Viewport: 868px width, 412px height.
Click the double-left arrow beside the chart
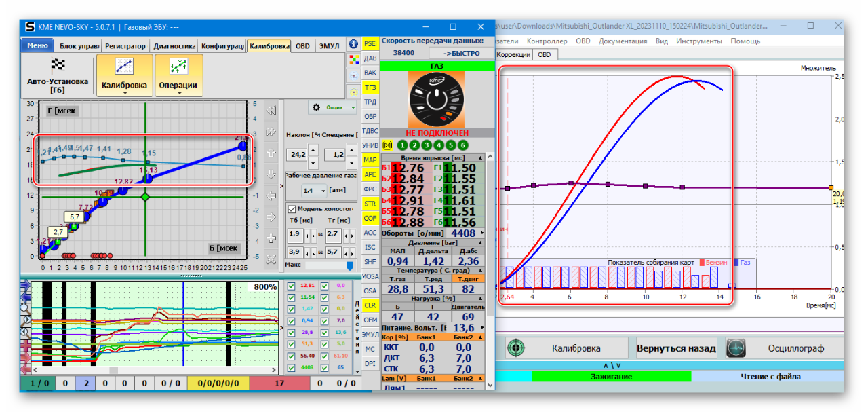pos(271,110)
